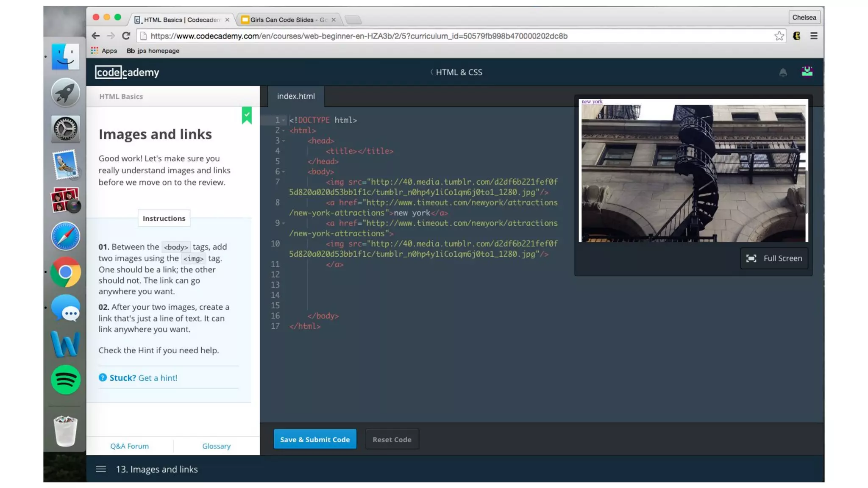Screen dimensions: 868x488
Task: Collapse the head tag fold arrow
Action: pos(283,141)
